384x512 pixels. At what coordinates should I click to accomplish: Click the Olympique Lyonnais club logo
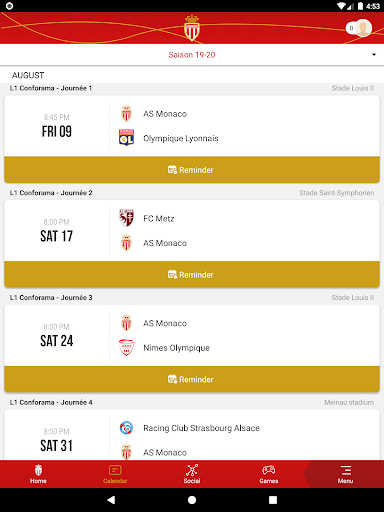click(x=126, y=138)
